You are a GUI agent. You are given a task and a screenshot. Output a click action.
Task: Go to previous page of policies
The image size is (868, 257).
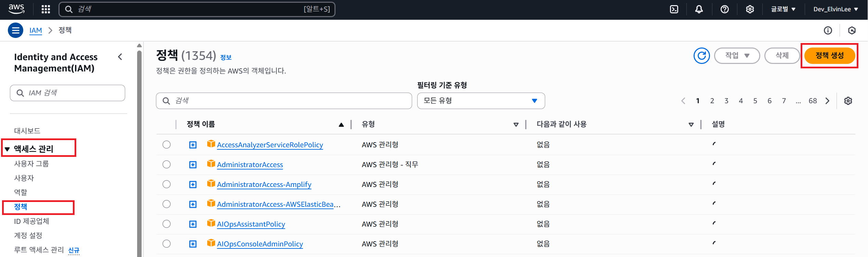[x=683, y=101]
